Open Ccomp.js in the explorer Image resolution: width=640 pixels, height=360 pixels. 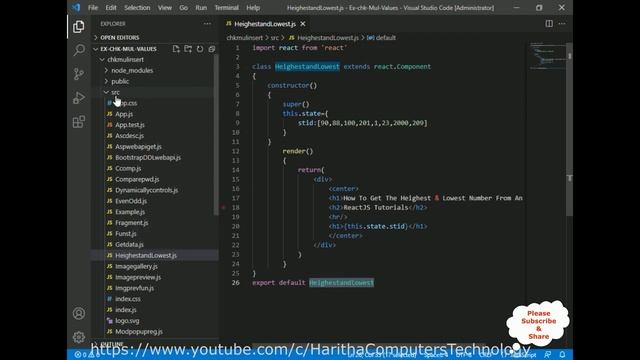tap(128, 169)
